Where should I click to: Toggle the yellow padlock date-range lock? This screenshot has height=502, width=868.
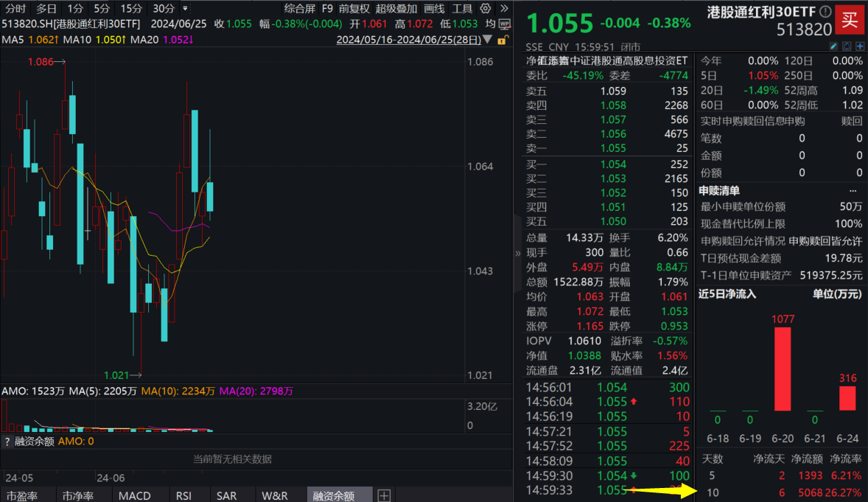click(503, 40)
